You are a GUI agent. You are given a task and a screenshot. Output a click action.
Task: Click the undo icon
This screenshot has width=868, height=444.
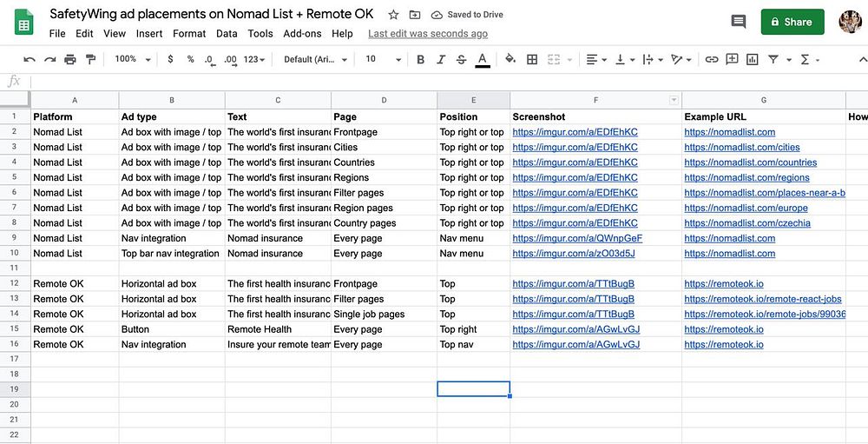click(29, 59)
